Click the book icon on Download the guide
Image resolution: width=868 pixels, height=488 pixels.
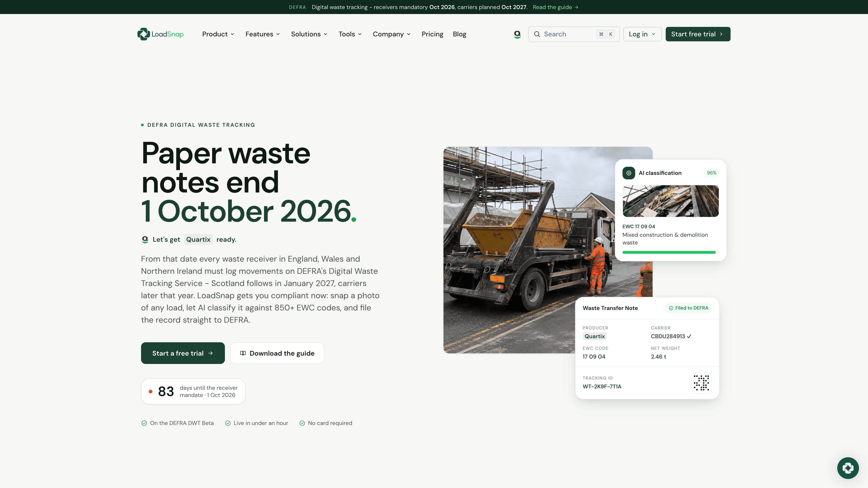(243, 353)
